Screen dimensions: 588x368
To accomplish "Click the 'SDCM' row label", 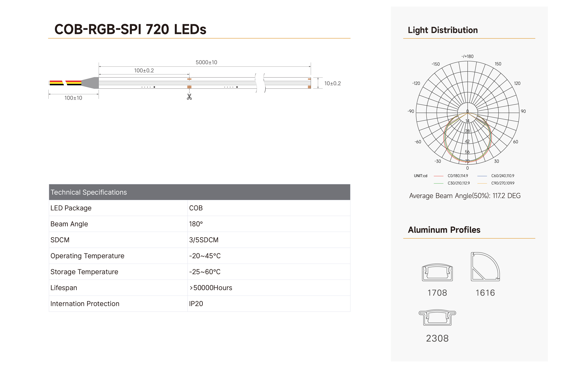I will [x=60, y=240].
